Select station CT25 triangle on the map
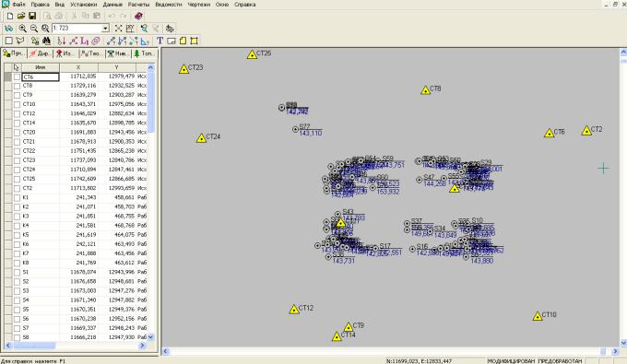Image resolution: width=627 pixels, height=364 pixels. (252, 54)
